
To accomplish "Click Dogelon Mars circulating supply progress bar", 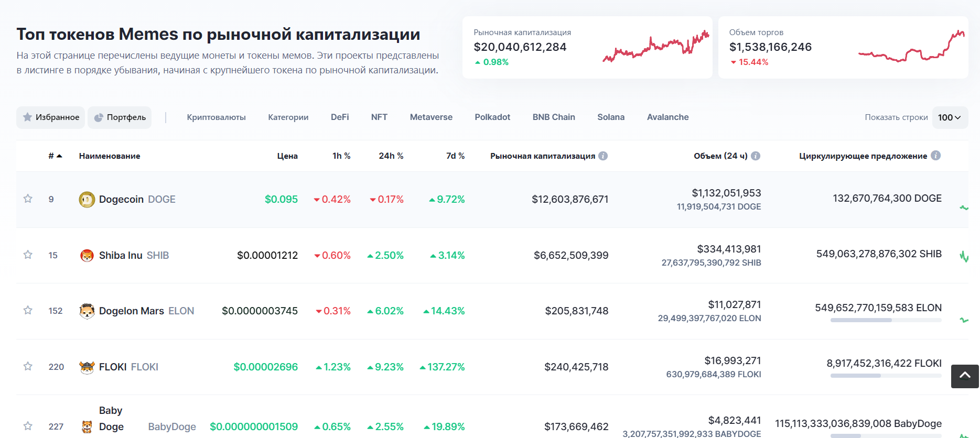I will 886,320.
